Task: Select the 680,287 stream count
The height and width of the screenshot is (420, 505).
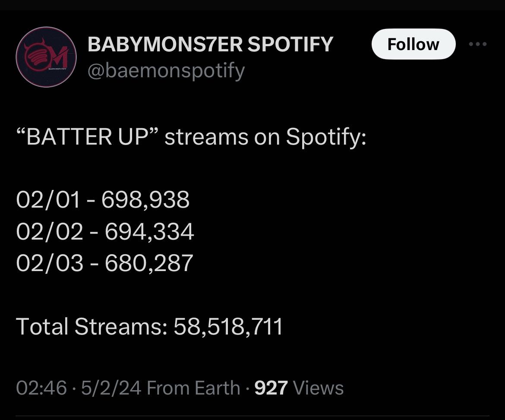Action: click(149, 263)
